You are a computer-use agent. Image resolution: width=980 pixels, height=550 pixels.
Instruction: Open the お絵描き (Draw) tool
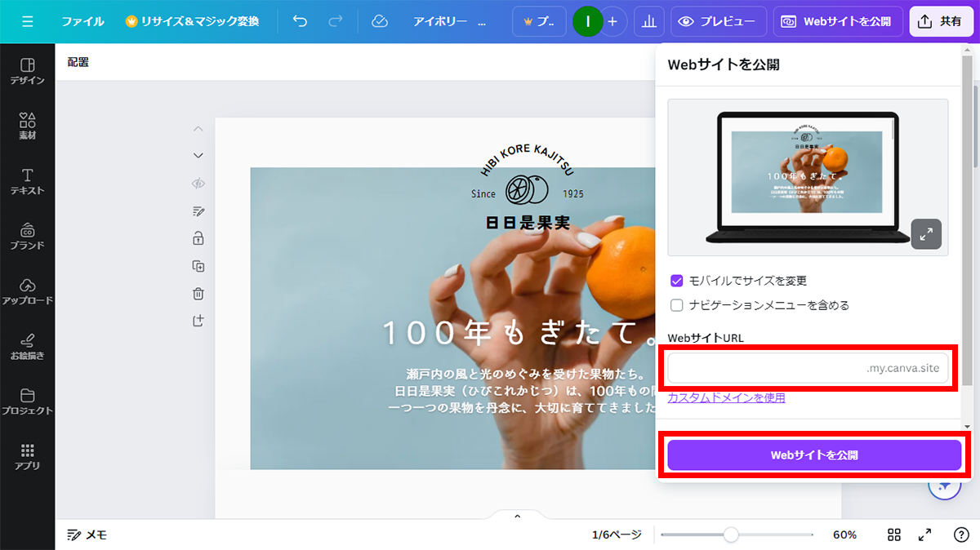point(28,344)
